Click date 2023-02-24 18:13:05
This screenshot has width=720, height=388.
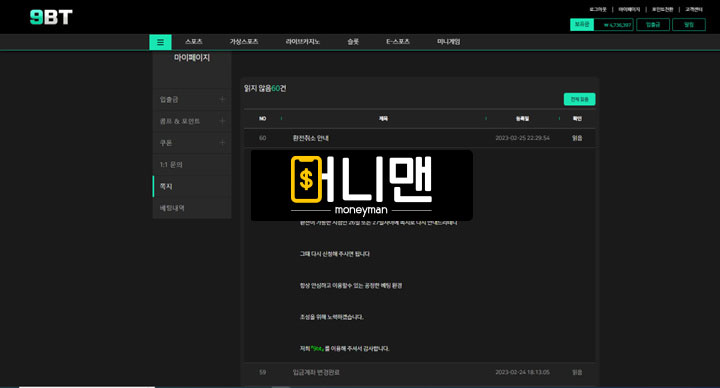tap(523, 372)
